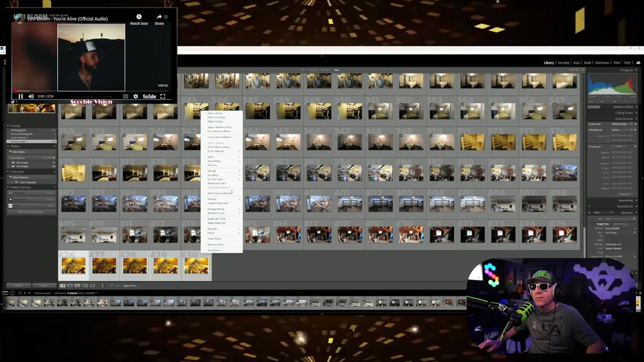Viewport: 644px width, 362px height.
Task: Open the Print module
Action: tap(616, 63)
